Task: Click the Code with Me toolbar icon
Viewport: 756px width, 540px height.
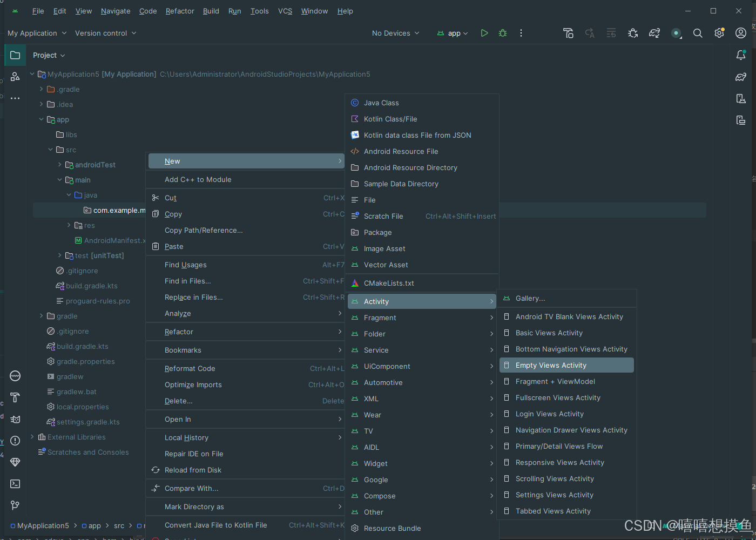Action: 676,33
